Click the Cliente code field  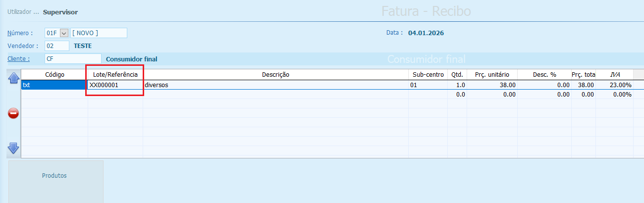pos(72,59)
